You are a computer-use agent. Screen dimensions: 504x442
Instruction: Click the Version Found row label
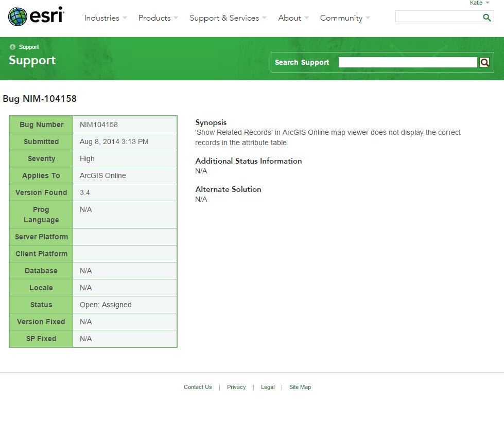pos(41,193)
